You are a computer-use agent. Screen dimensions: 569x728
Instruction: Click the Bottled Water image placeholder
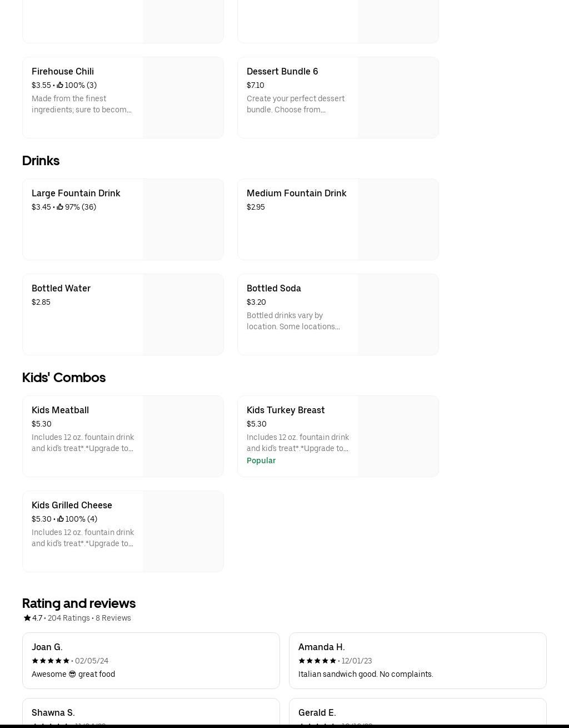point(183,314)
